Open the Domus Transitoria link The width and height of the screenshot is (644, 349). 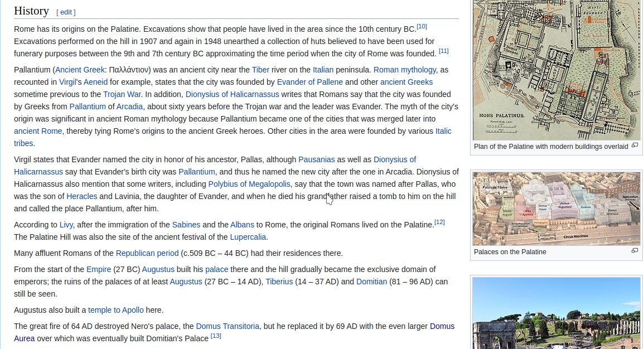(x=227, y=327)
